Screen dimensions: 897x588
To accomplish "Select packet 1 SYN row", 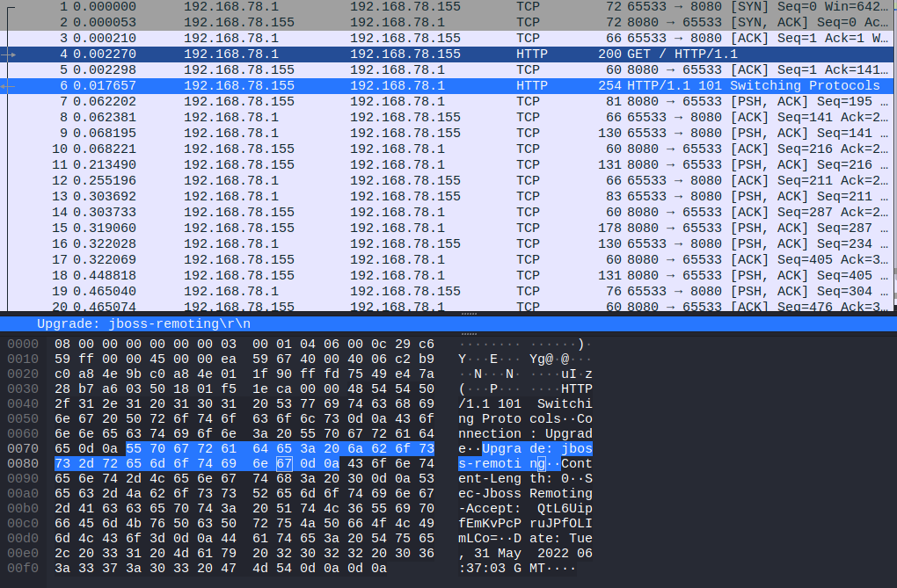I will coord(440,6).
